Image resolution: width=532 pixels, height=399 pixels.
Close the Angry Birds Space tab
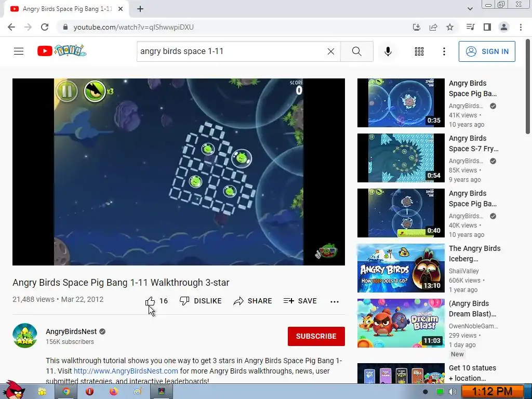(x=121, y=9)
